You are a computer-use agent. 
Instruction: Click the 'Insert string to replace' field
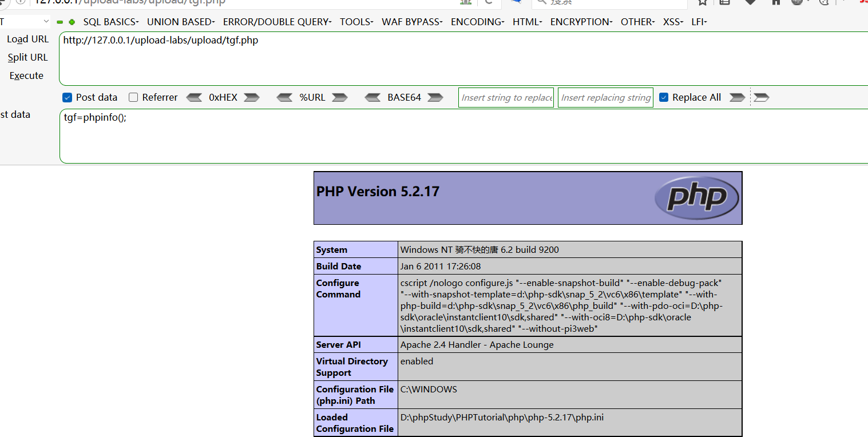click(506, 97)
